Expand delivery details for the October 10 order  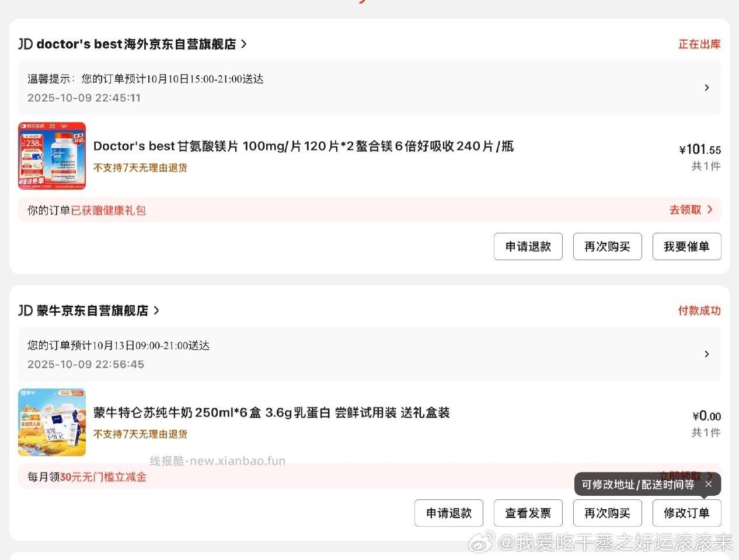[706, 87]
